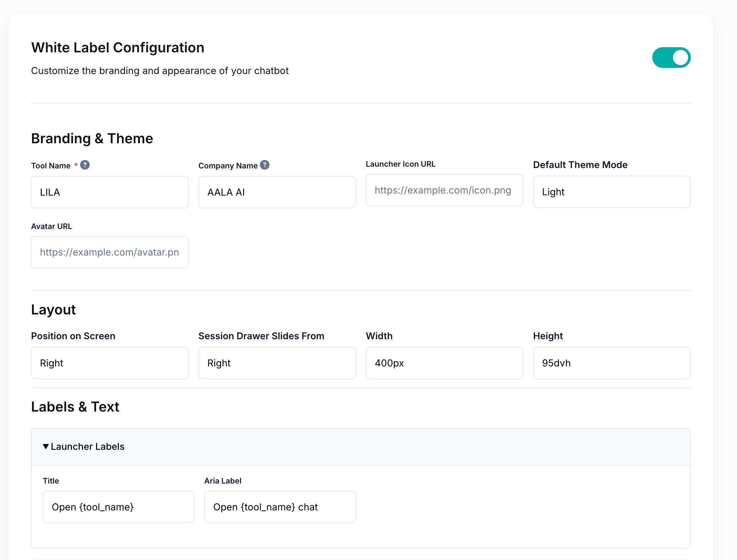Click the launcher Title input field
The width and height of the screenshot is (737, 560).
(x=118, y=507)
